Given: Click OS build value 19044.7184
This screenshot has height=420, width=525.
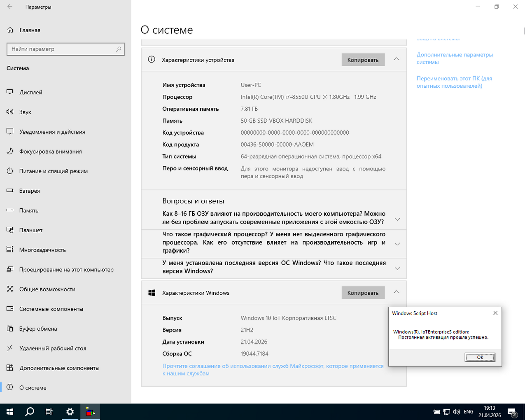Looking at the screenshot, I should click(254, 354).
